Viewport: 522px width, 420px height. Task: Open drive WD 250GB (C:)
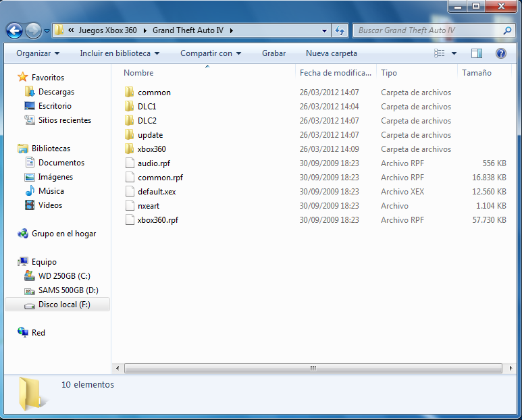pos(64,276)
